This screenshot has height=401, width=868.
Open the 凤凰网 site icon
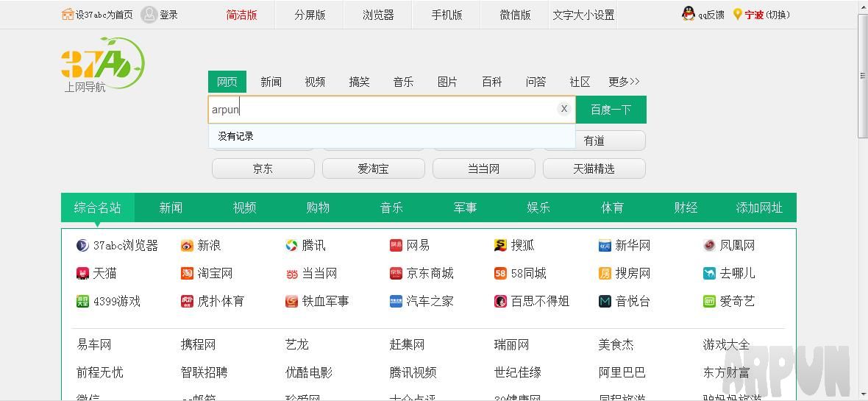click(709, 245)
